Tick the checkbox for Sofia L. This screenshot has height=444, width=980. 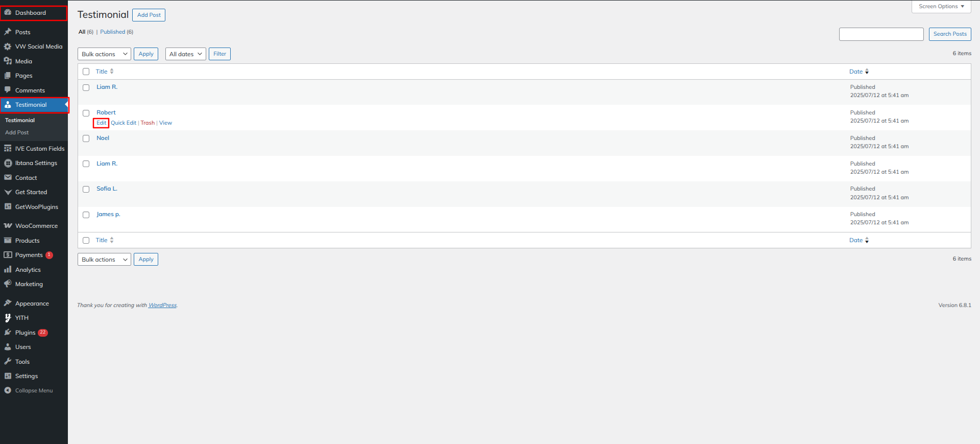coord(86,189)
